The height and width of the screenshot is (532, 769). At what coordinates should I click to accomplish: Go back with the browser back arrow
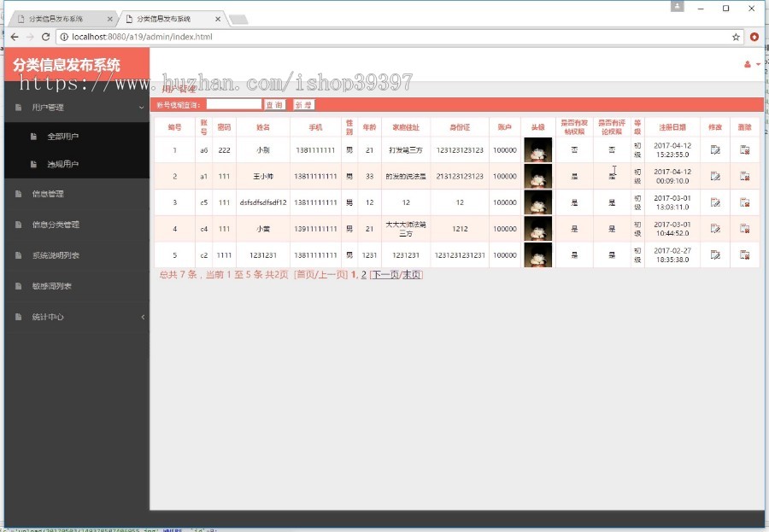tap(15, 37)
